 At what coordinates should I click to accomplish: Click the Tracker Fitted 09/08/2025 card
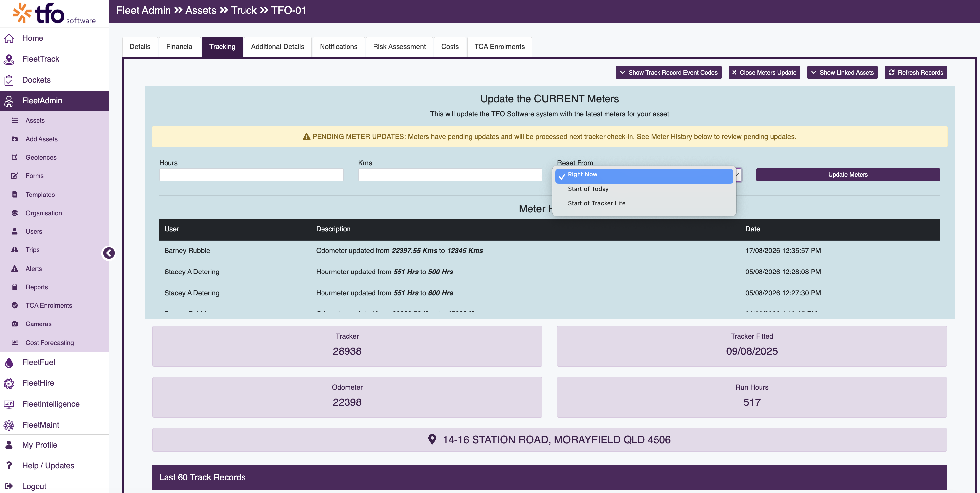tap(752, 346)
